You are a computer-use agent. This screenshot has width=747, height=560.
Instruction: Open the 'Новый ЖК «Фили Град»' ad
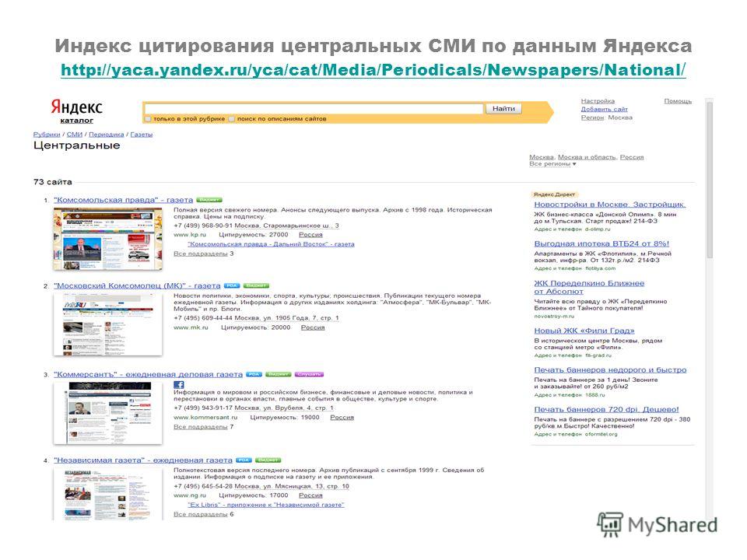tap(584, 331)
